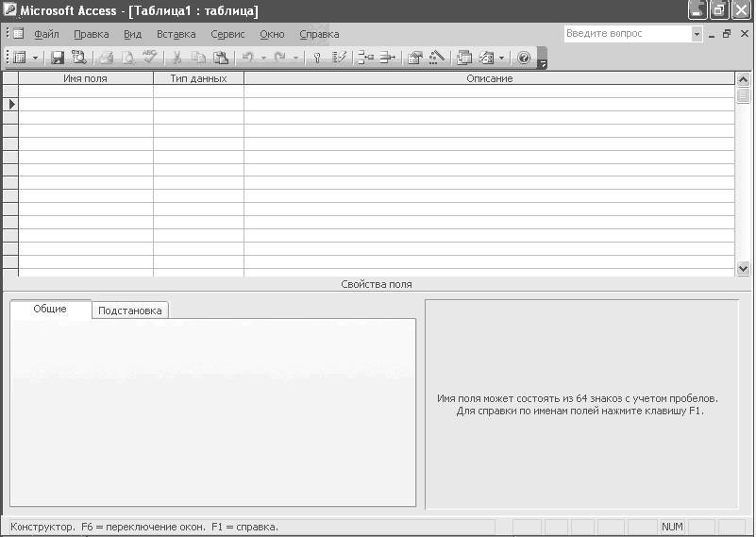
Task: Open the Database Window icon
Action: pyautogui.click(x=464, y=58)
